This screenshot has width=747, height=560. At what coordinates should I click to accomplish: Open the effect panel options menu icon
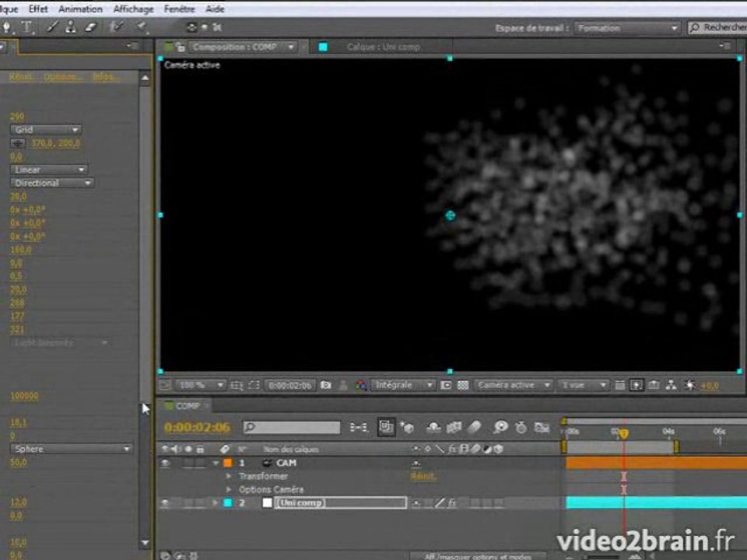coord(132,45)
